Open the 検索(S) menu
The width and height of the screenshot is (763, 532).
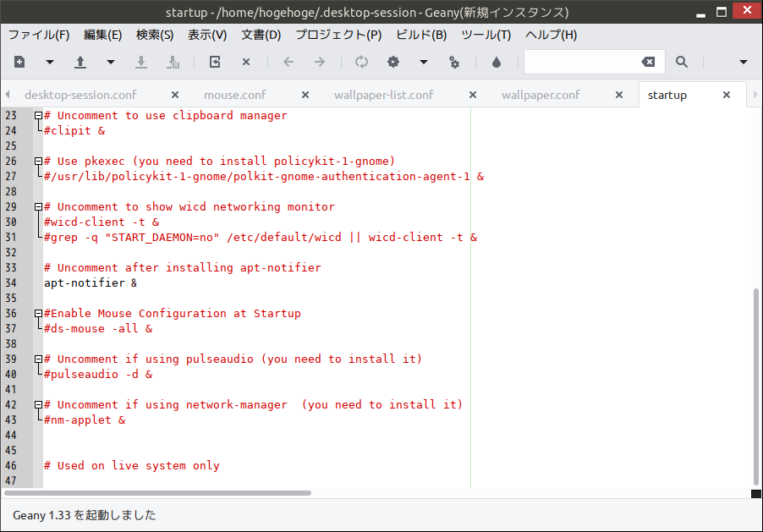[x=155, y=35]
